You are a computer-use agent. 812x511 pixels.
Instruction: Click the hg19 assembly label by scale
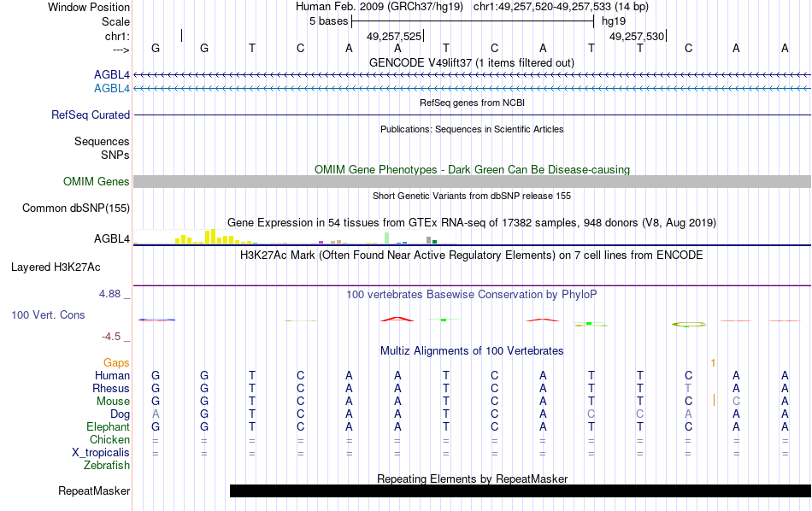tap(613, 21)
